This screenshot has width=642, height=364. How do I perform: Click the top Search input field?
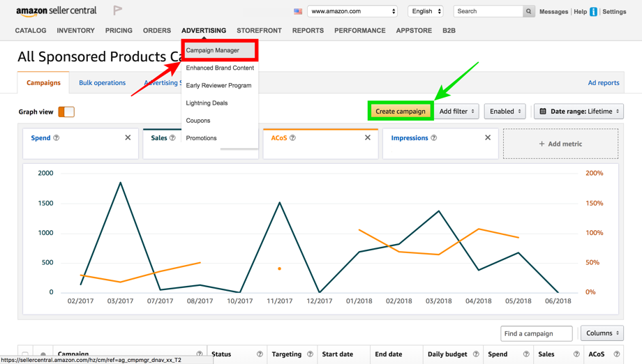pos(488,11)
